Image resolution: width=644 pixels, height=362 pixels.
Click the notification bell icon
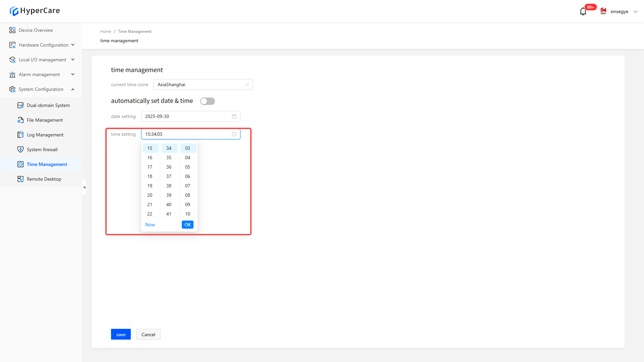click(583, 12)
